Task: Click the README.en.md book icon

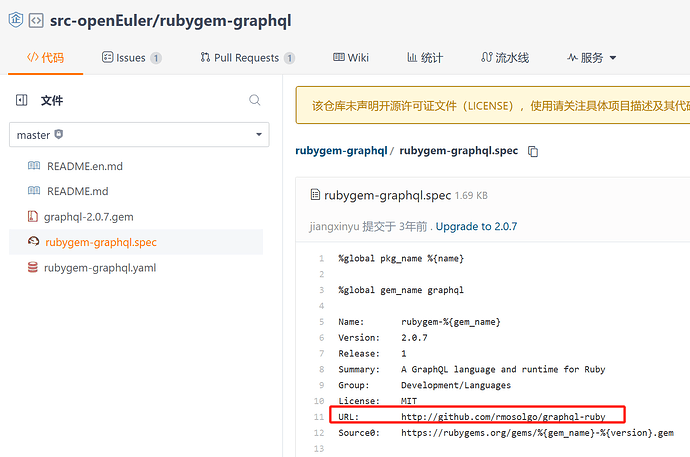Action: tap(33, 166)
